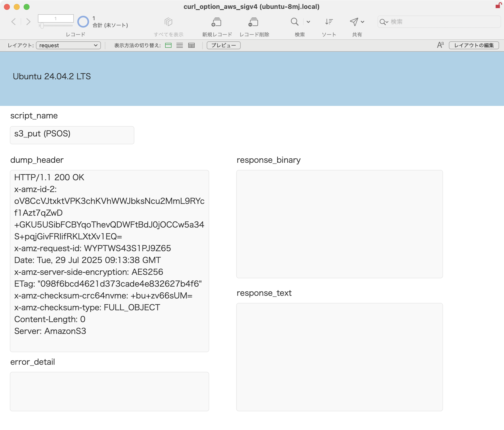
Task: Click the HTTP/1.1 200 OK line
Action: (x=49, y=177)
